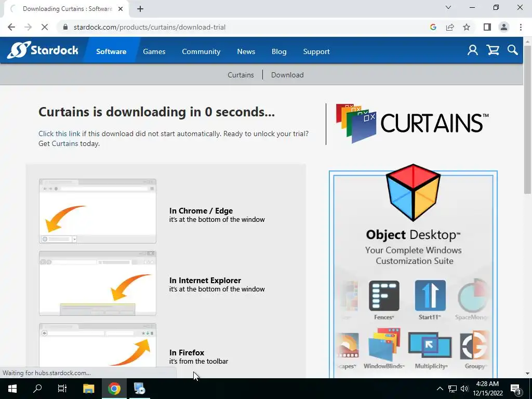The width and height of the screenshot is (532, 399).
Task: Open the News menu item
Action: (x=246, y=51)
